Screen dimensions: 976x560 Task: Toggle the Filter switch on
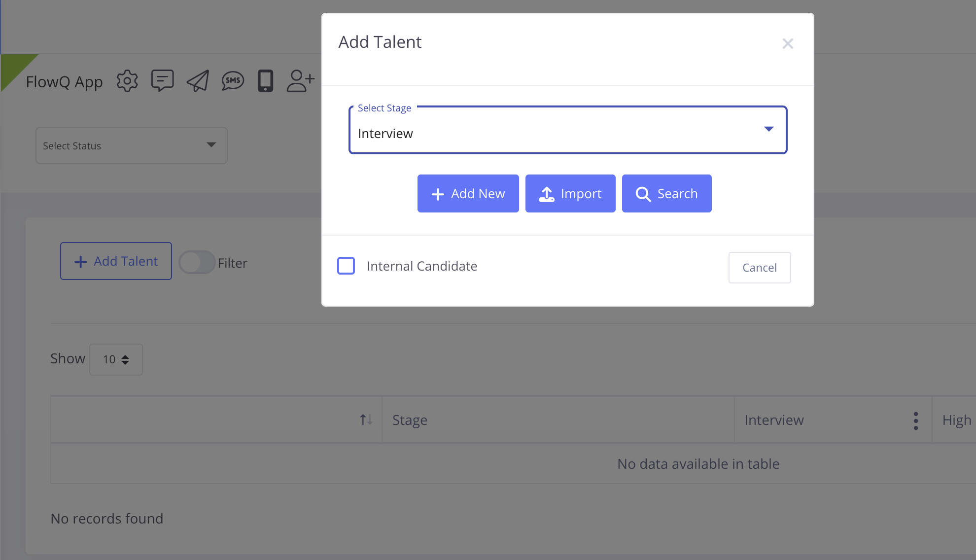click(x=197, y=263)
